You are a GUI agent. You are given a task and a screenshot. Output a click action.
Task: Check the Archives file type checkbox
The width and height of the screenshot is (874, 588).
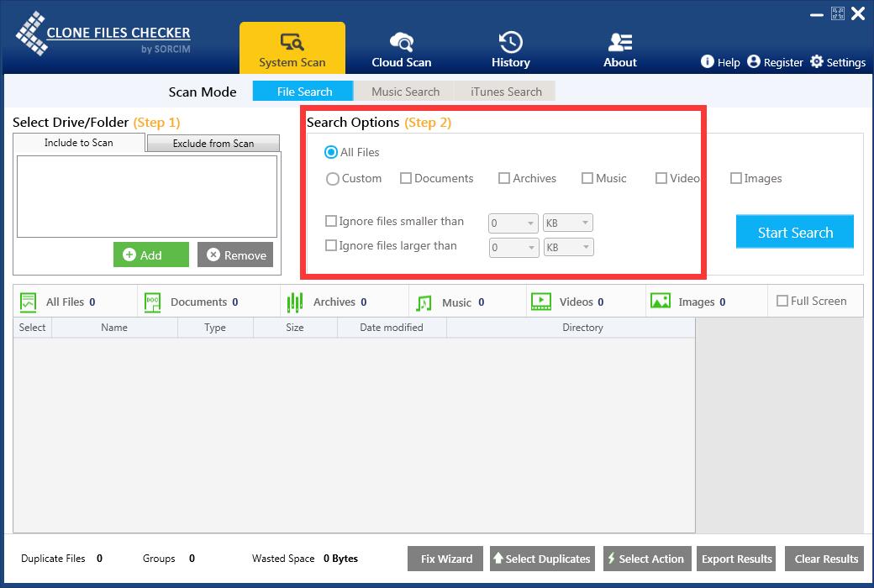[x=504, y=178]
